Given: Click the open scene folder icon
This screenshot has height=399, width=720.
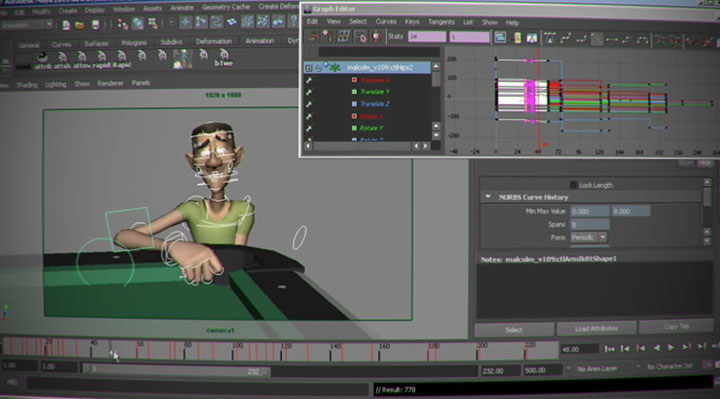Looking at the screenshot, I should coord(80,25).
